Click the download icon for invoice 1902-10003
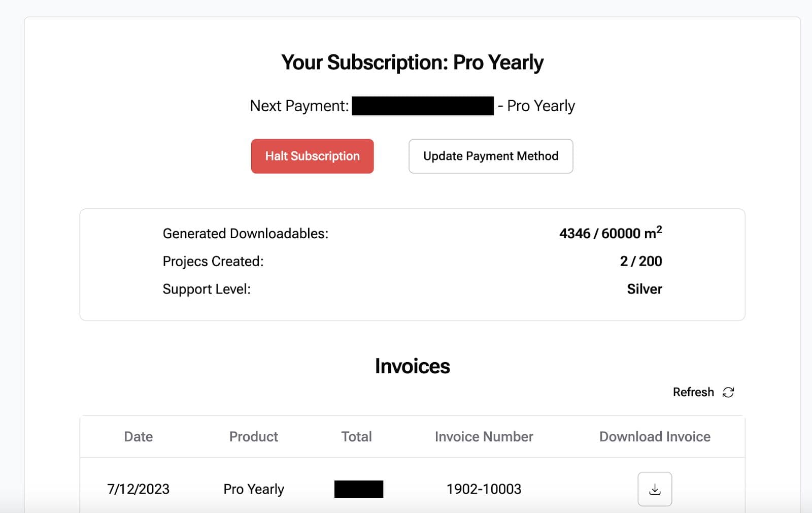 point(655,489)
